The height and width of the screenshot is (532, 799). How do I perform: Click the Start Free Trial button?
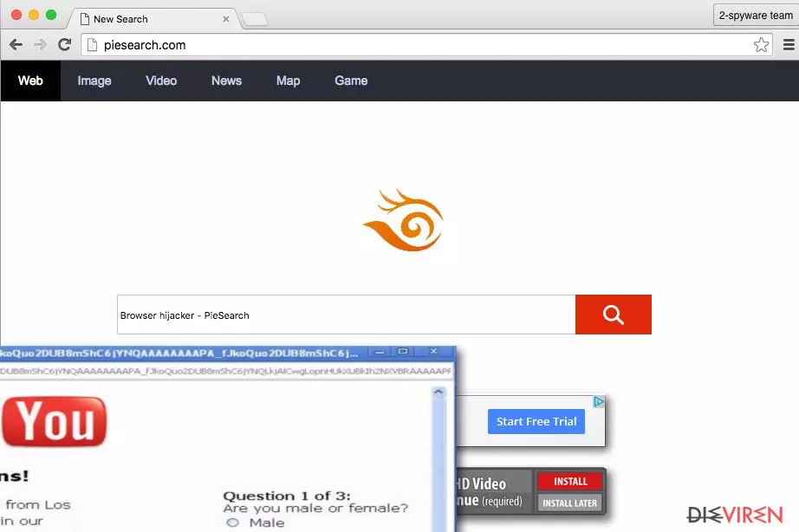pyautogui.click(x=536, y=421)
